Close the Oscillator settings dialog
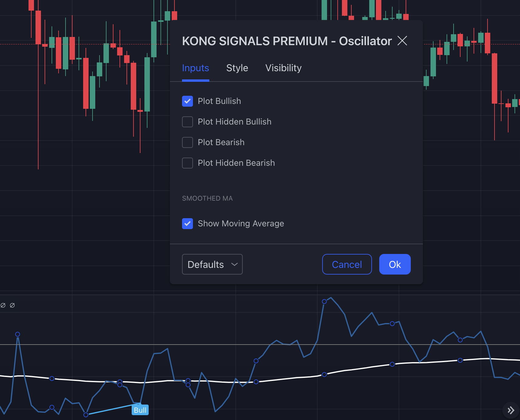Screen dimensions: 520x420 (x=402, y=41)
